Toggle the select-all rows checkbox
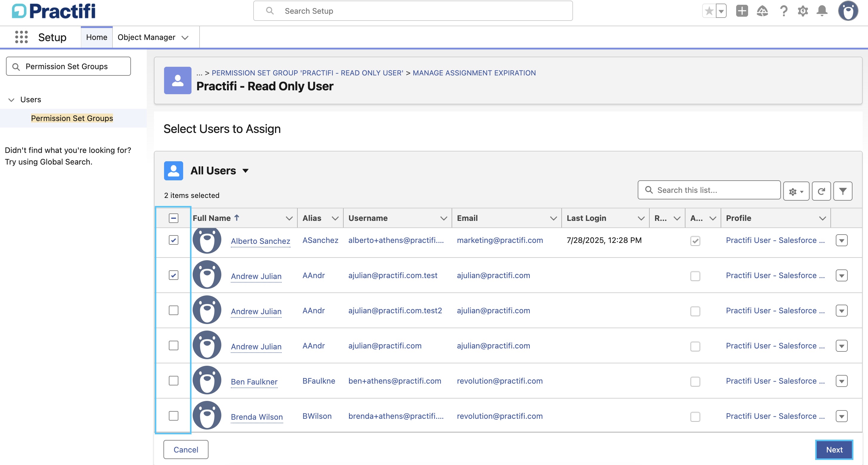The image size is (868, 465). point(174,218)
